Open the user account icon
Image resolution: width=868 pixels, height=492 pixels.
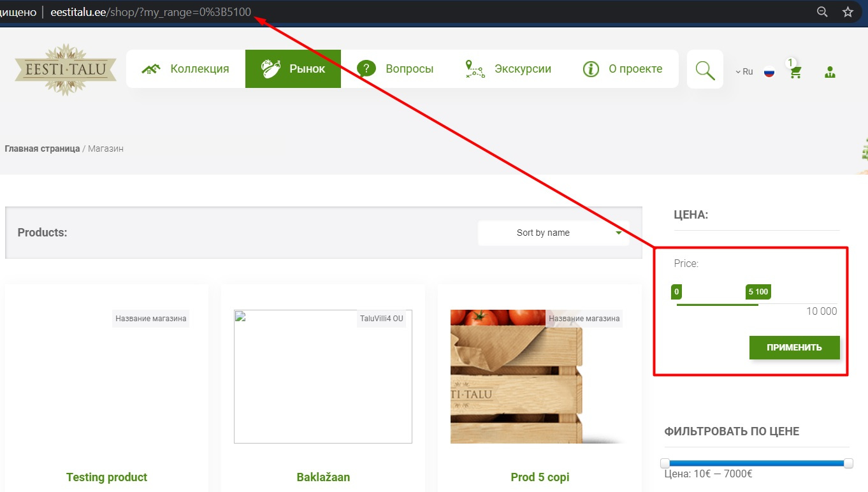coord(830,72)
